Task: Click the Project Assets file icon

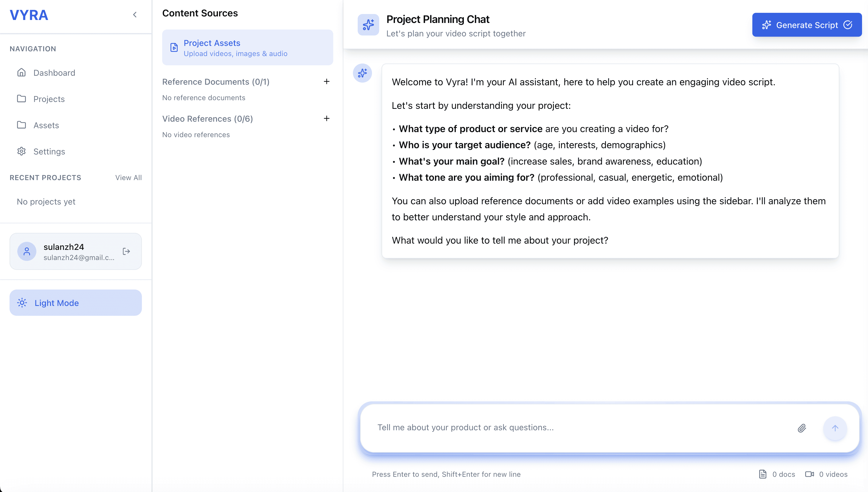Action: (174, 48)
